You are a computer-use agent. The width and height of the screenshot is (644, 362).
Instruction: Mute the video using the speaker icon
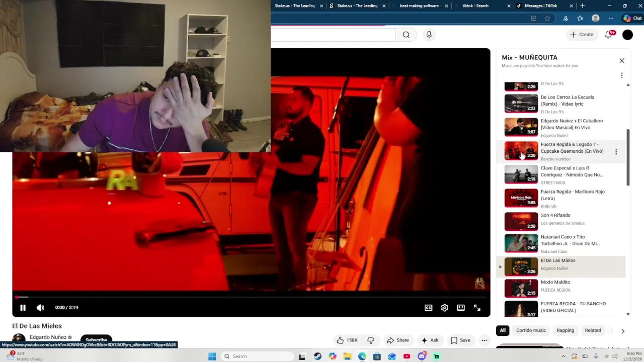click(x=41, y=308)
